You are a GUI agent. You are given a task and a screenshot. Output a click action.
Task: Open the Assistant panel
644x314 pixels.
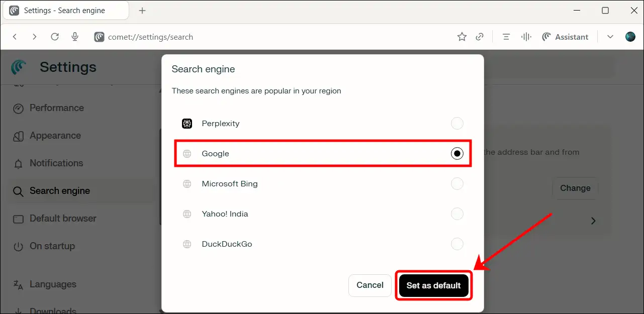pos(565,37)
